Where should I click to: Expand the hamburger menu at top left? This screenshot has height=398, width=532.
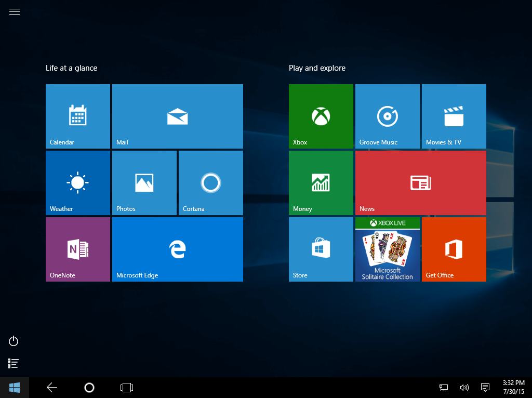(14, 12)
